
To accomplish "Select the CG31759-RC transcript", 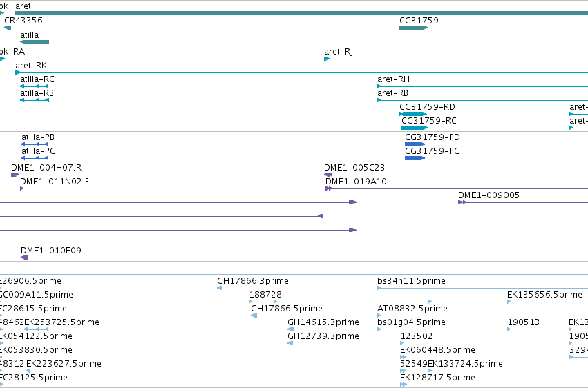I will 415,128.
